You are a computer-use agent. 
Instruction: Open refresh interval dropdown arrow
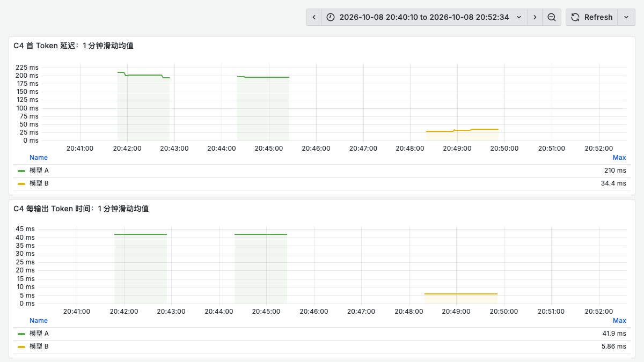pyautogui.click(x=626, y=17)
